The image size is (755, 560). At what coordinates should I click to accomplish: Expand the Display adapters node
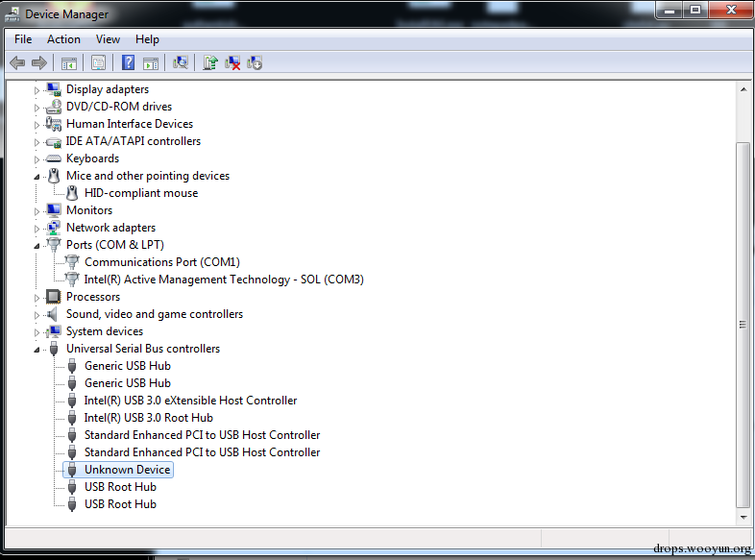pos(37,90)
